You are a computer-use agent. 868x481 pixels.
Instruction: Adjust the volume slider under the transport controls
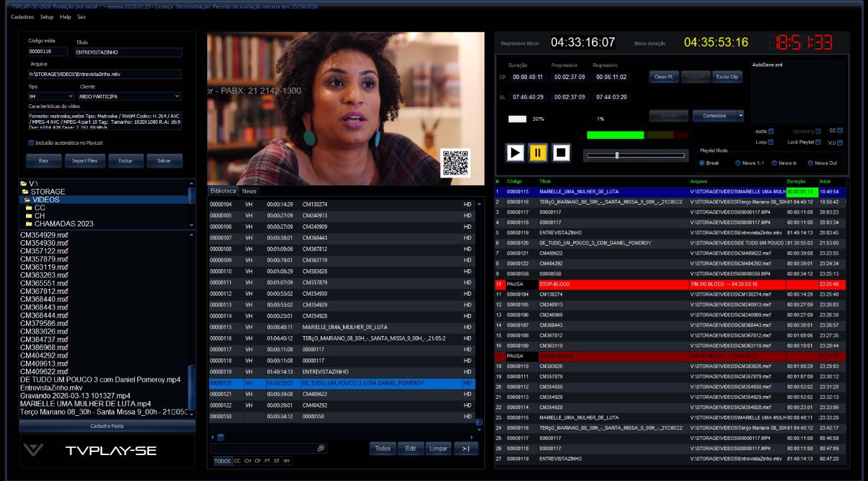click(616, 156)
